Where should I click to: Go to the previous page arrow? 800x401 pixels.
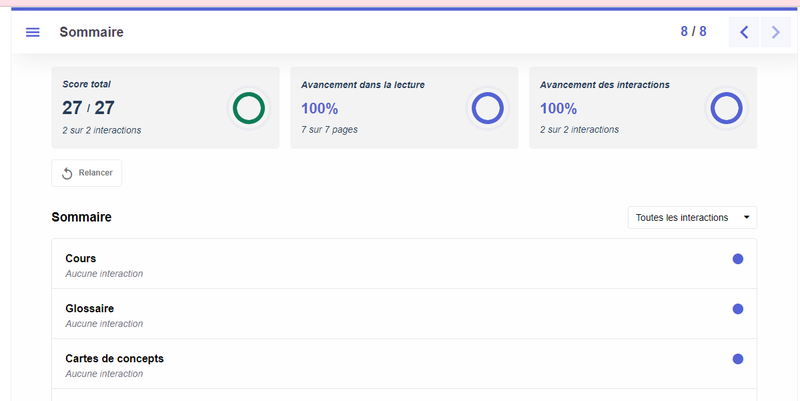743,32
